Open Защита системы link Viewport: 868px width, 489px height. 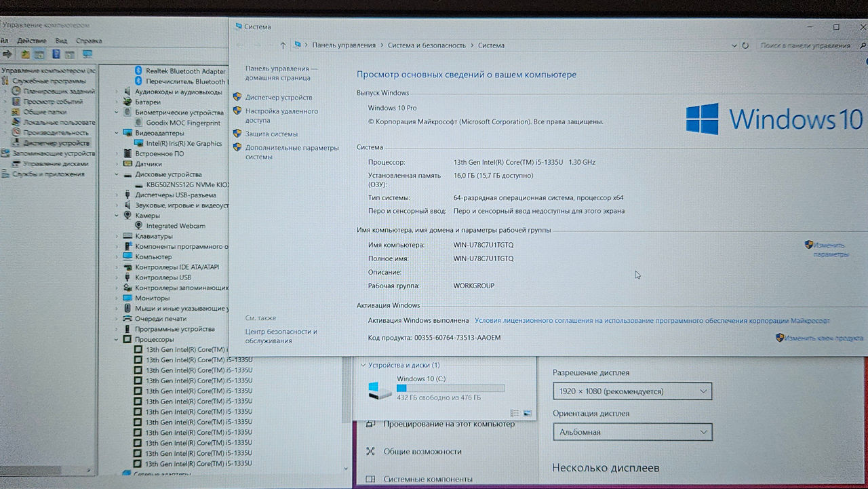click(271, 134)
